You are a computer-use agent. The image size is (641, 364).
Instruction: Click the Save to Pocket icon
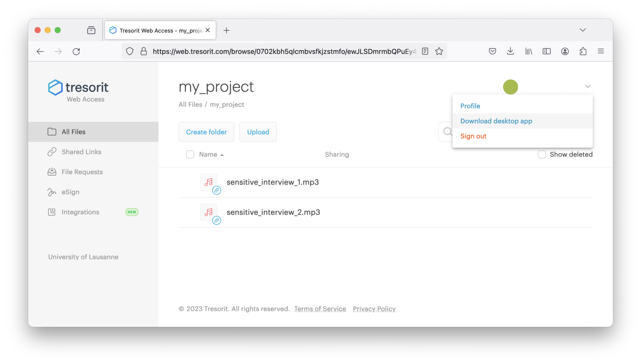(493, 52)
